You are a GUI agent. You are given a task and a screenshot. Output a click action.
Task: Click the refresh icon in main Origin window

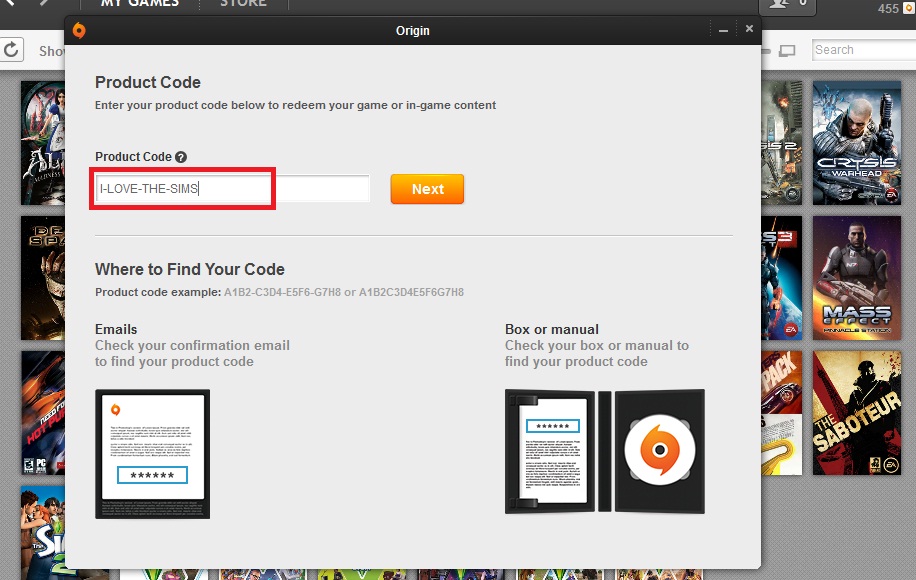(x=11, y=50)
